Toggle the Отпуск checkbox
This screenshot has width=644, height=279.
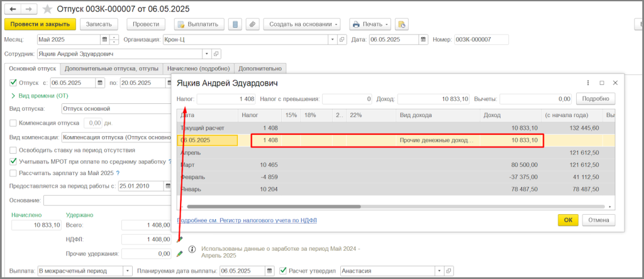click(x=13, y=83)
